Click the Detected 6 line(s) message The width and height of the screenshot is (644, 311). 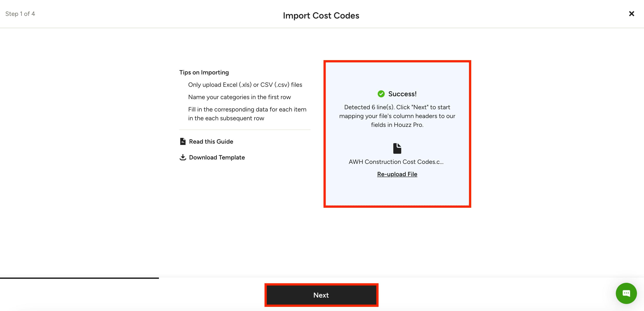point(397,116)
